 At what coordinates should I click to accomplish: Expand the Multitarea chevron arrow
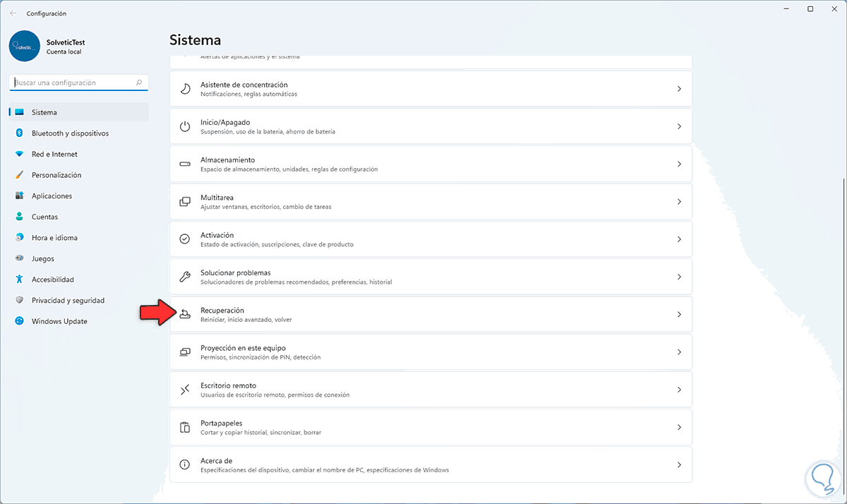point(679,202)
